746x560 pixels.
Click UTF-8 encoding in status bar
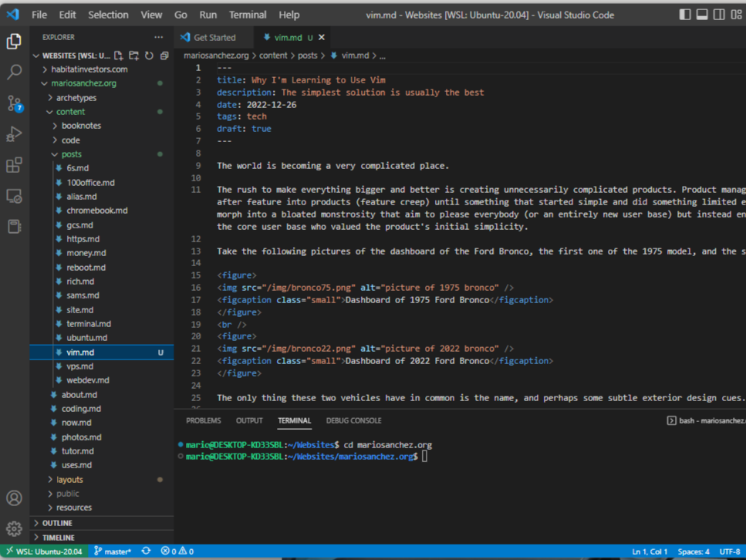pos(730,552)
